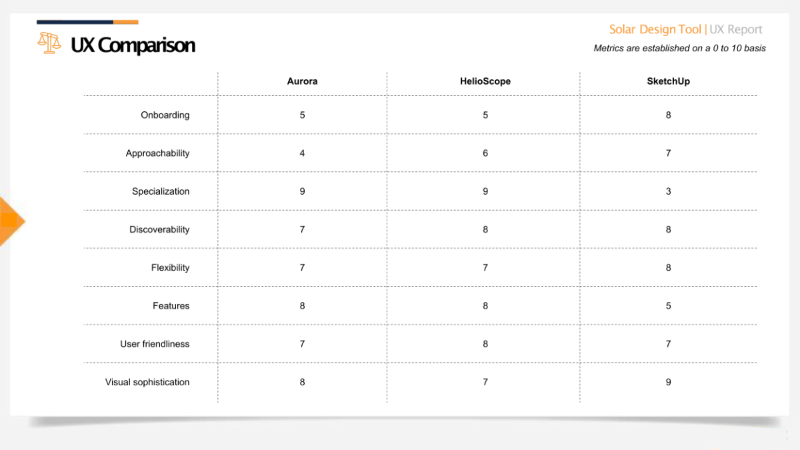
Task: Click SketchUp's User friendliness score 7
Action: 668,344
